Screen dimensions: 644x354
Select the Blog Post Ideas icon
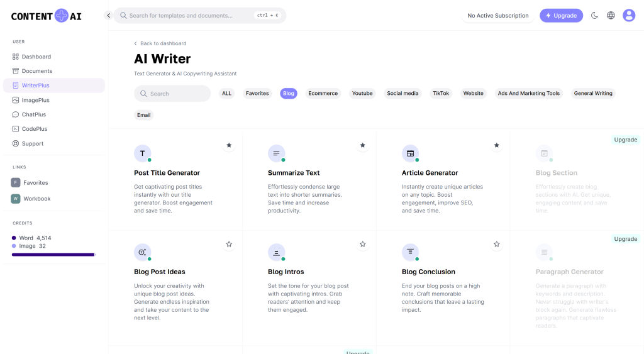click(142, 252)
